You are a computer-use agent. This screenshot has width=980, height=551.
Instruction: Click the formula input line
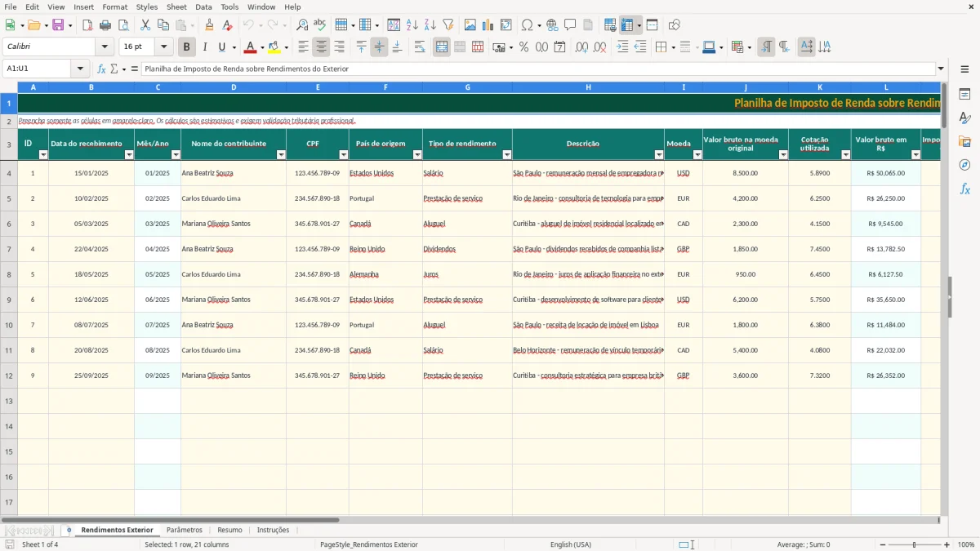click(538, 69)
